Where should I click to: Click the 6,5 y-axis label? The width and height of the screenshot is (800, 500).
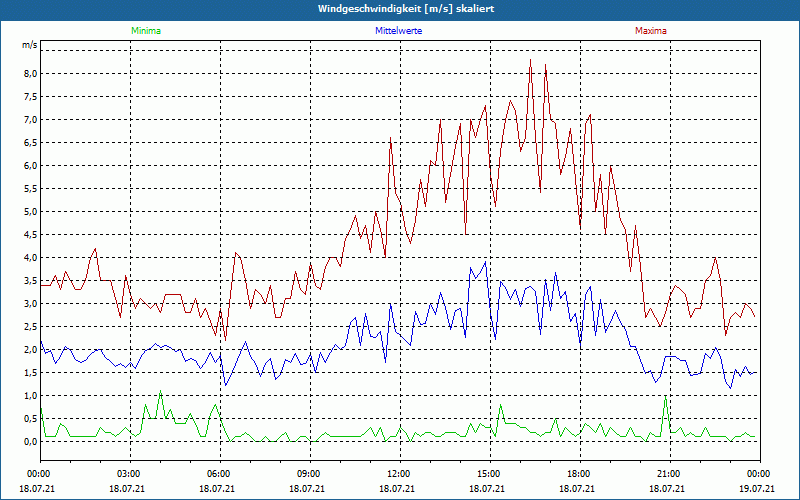pos(31,142)
